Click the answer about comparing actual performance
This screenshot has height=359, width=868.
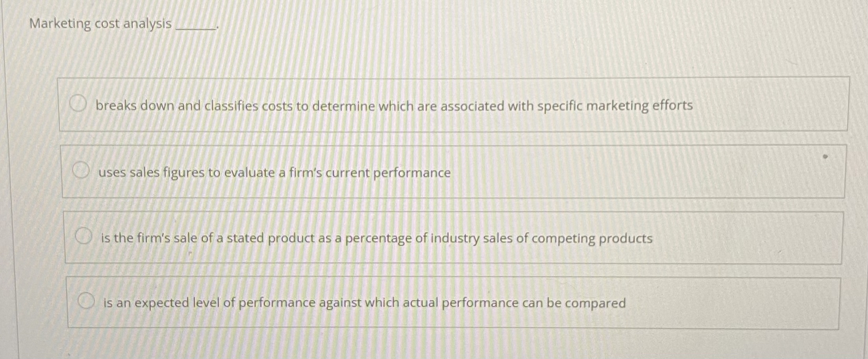click(x=365, y=302)
